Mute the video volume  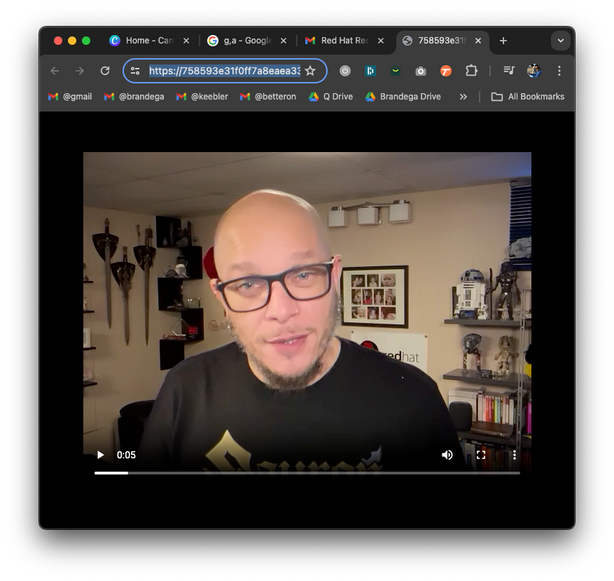[x=447, y=455]
